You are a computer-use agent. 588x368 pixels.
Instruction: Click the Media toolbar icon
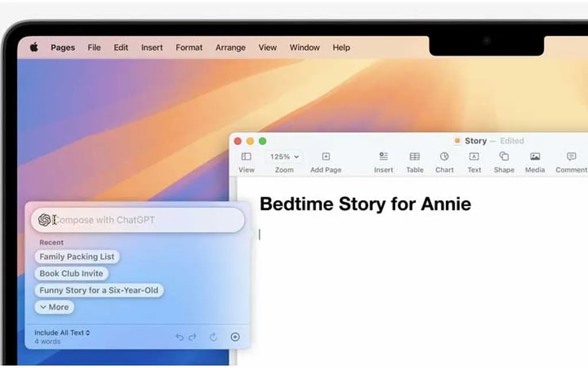pyautogui.click(x=535, y=156)
